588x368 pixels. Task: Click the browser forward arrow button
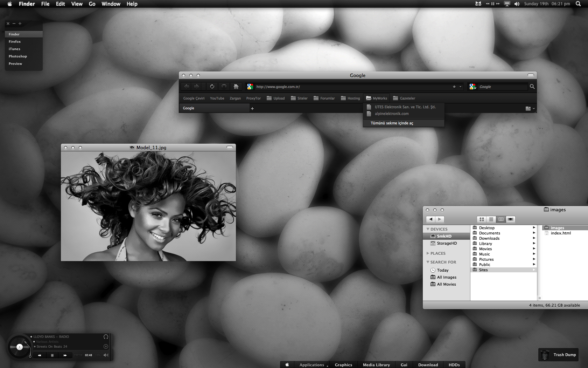196,86
